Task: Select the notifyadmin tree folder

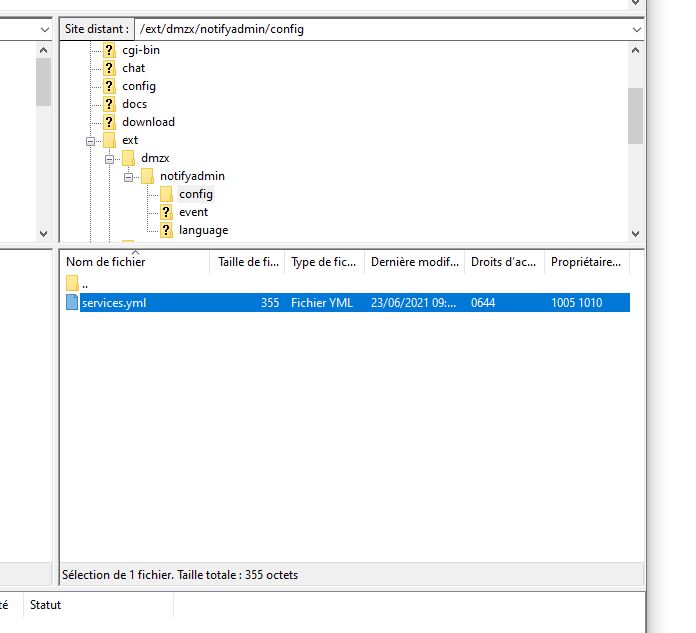Action: coord(192,176)
